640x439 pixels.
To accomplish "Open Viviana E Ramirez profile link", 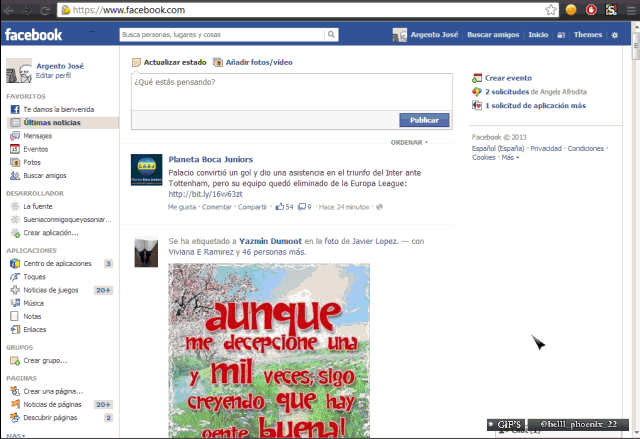I will point(201,252).
